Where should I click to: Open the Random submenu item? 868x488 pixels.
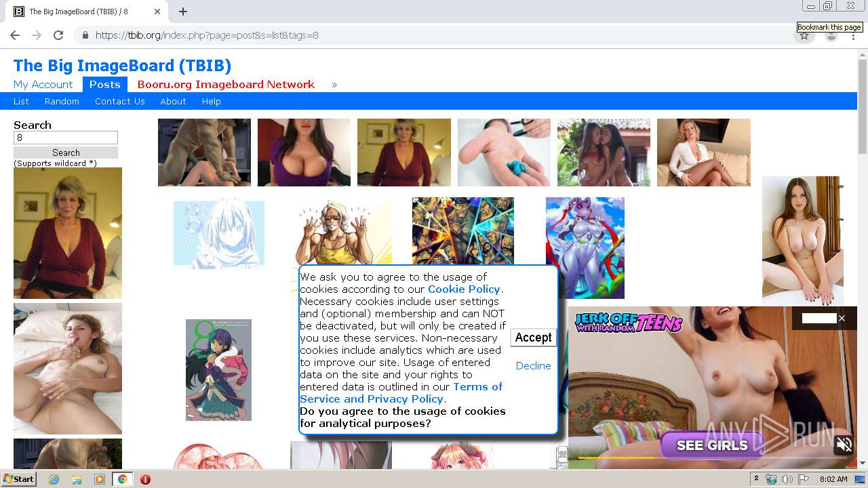tap(62, 101)
